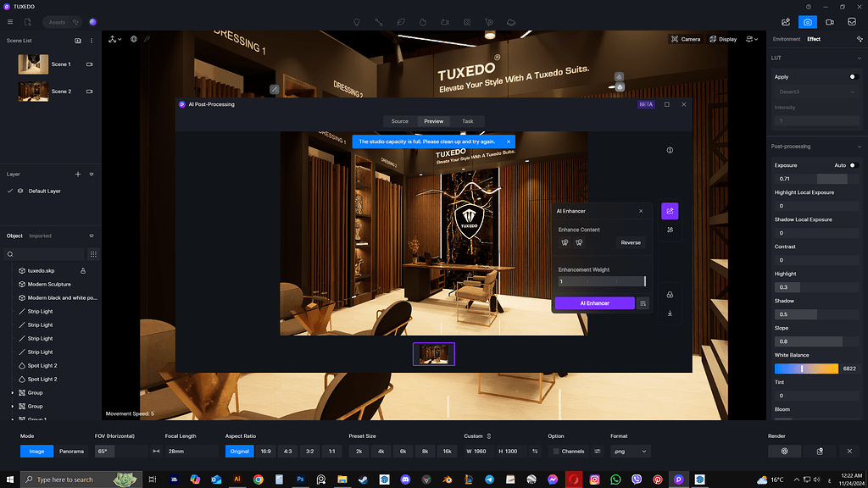Start render with the render icon
The height and width of the screenshot is (488, 868).
(x=784, y=452)
